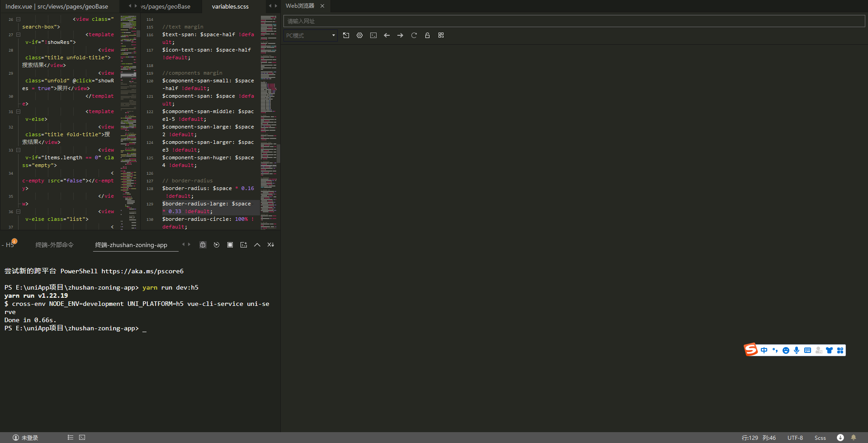Click the Index.vue code minimap
The image size is (868, 443).
click(x=128, y=122)
